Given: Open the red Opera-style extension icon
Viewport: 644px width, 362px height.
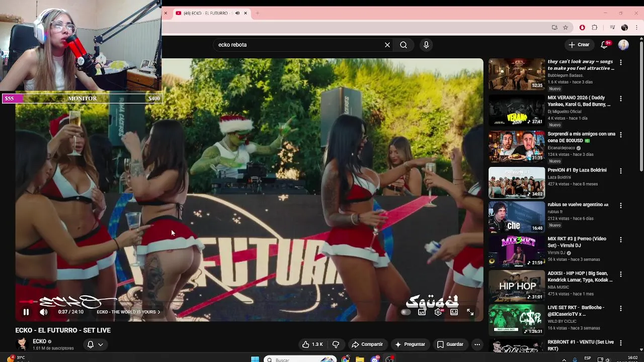Looking at the screenshot, I should pos(582,28).
